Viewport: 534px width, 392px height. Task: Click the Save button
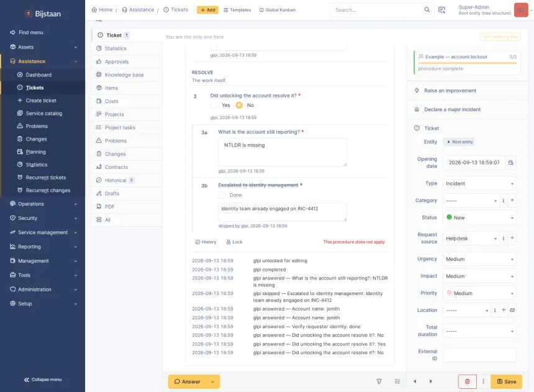click(x=507, y=381)
